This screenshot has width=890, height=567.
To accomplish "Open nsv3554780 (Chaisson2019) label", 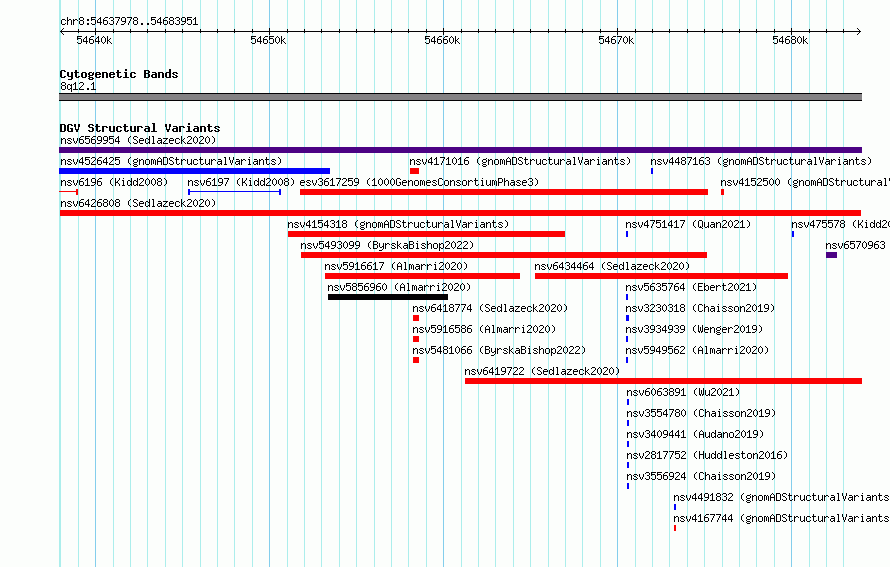I will pyautogui.click(x=701, y=413).
